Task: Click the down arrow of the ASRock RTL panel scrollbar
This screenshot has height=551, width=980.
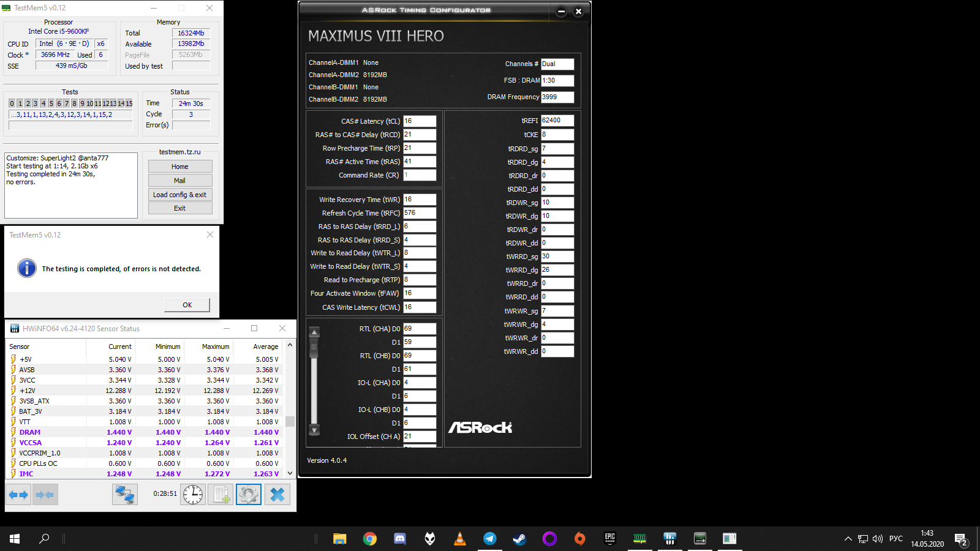Action: 314,430
